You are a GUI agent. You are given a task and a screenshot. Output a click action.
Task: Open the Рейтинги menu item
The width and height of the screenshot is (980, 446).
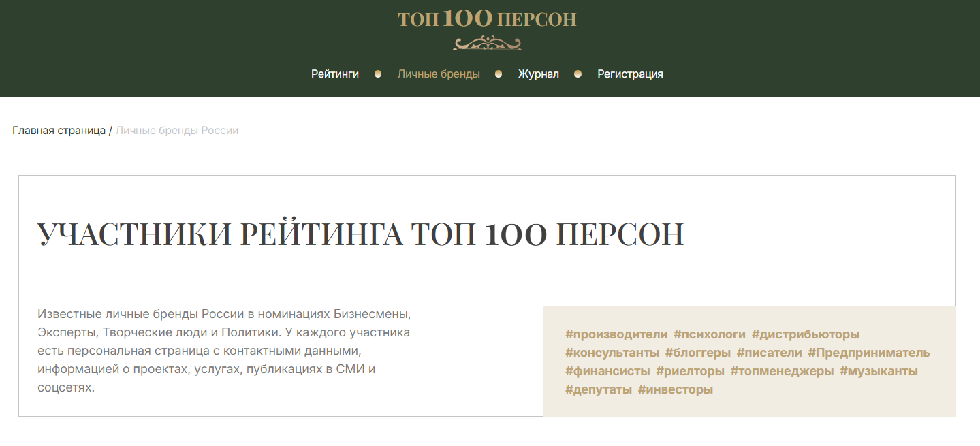tap(335, 74)
